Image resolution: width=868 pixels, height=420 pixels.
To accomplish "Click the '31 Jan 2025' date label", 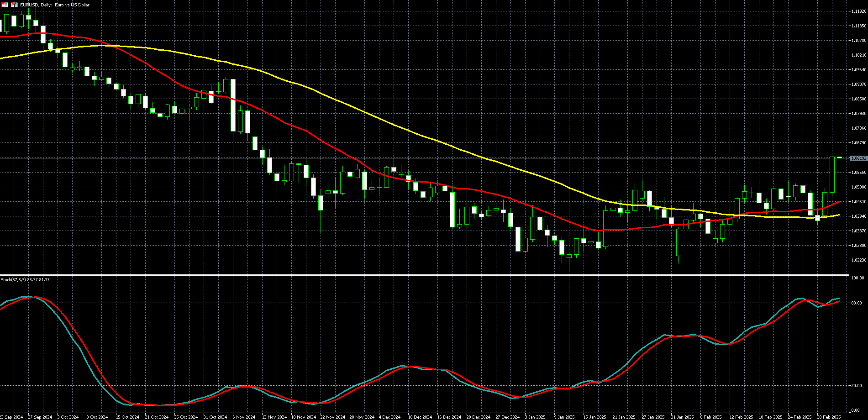I will point(682,417).
